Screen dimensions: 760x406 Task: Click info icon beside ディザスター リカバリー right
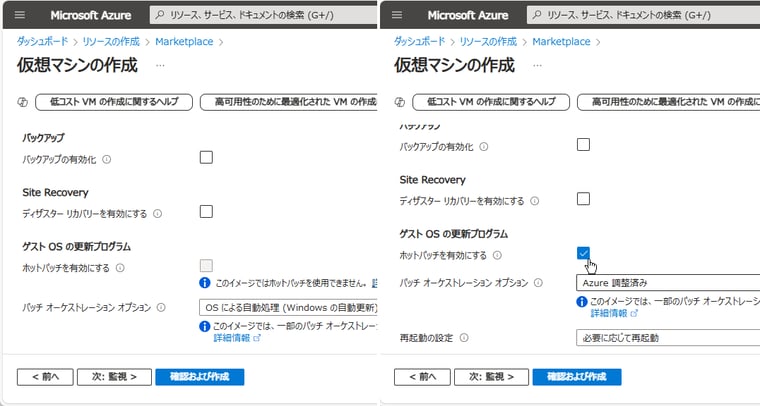535,201
